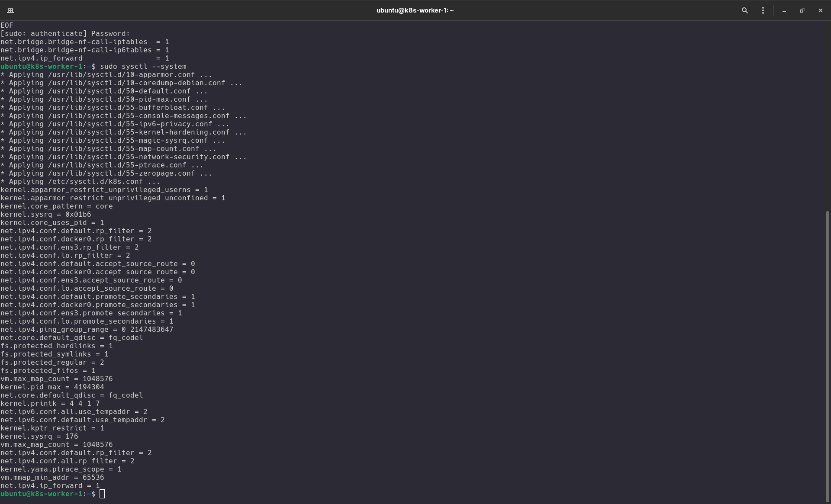The image size is (831, 504).
Task: Click the EOF text at the top
Action: (7, 25)
